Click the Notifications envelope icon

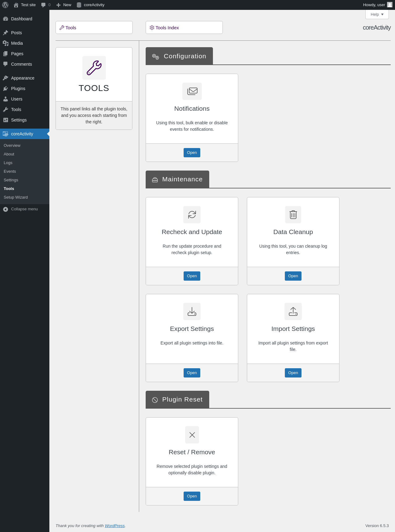[192, 91]
